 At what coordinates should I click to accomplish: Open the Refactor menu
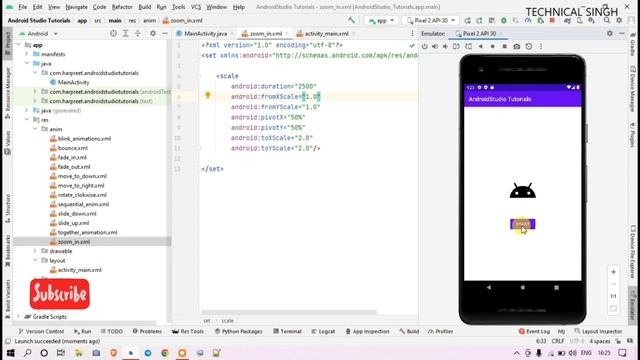(122, 7)
